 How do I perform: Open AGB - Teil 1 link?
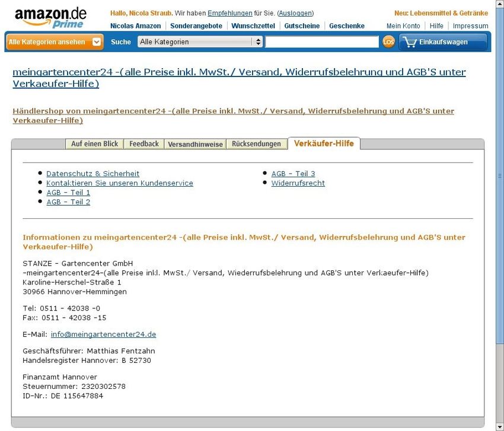(68, 193)
